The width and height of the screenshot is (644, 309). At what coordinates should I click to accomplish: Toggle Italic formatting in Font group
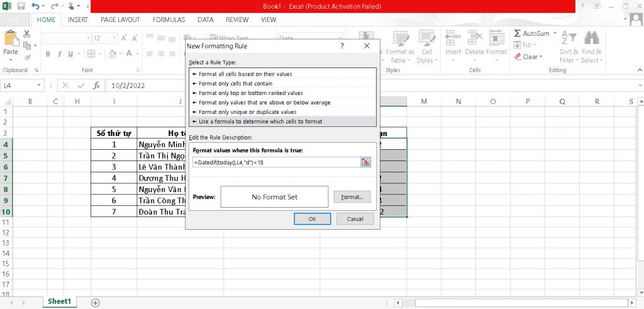(59, 54)
